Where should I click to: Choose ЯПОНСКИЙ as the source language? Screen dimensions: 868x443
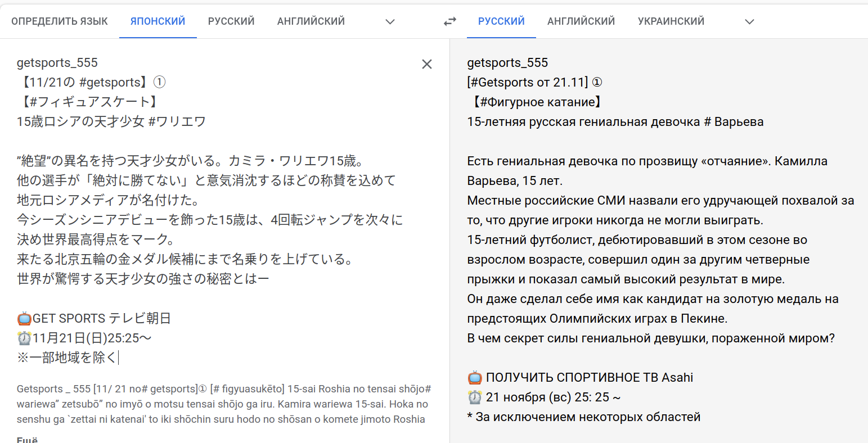tap(158, 21)
